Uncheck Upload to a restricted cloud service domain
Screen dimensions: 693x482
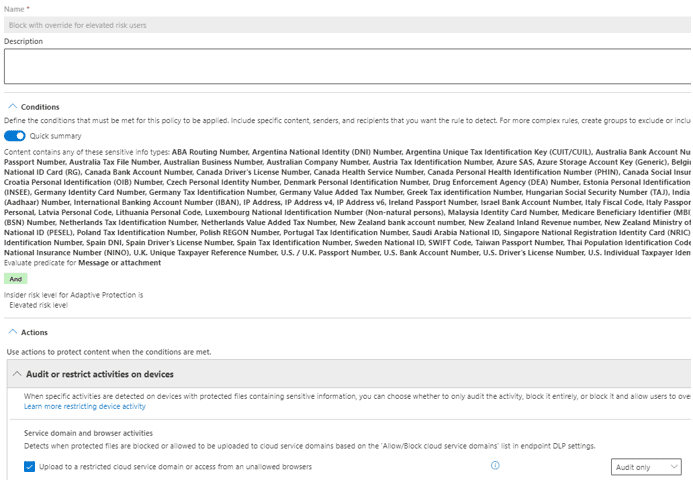(29, 467)
